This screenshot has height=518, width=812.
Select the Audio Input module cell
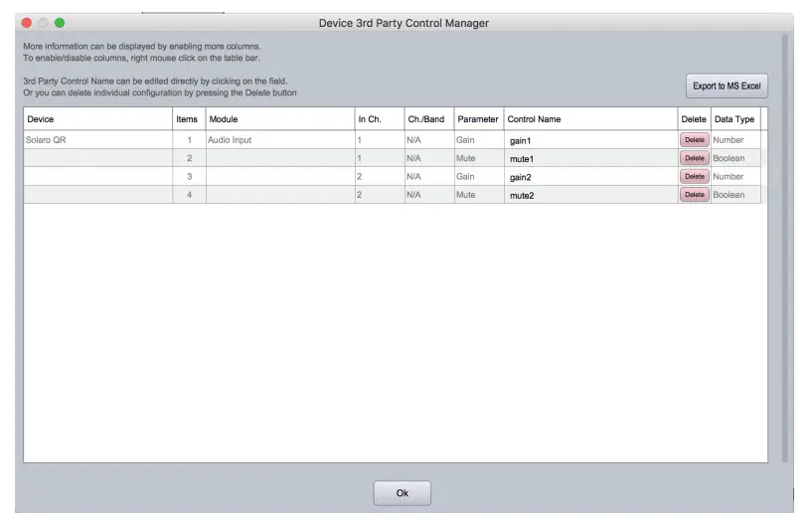[280, 140]
